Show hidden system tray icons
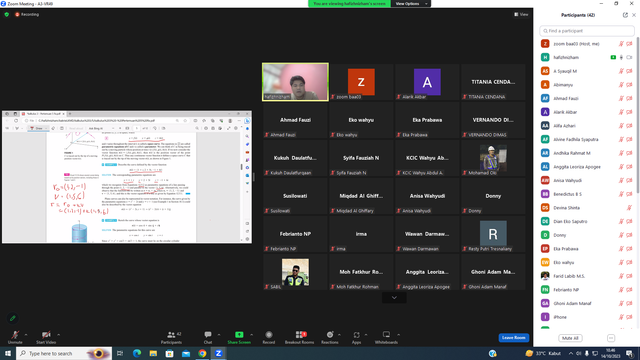This screenshot has width=640, height=360. click(571, 353)
